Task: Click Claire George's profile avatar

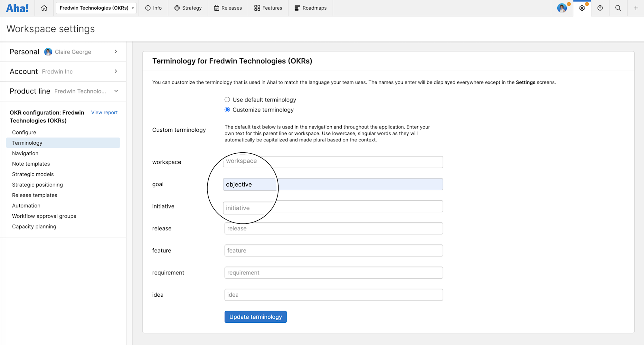Action: coord(562,8)
